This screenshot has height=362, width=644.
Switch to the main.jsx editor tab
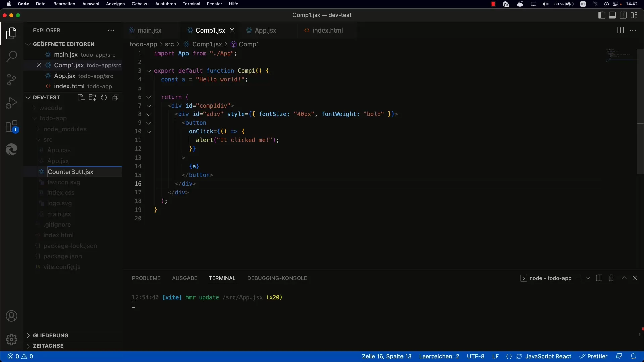[x=149, y=31]
